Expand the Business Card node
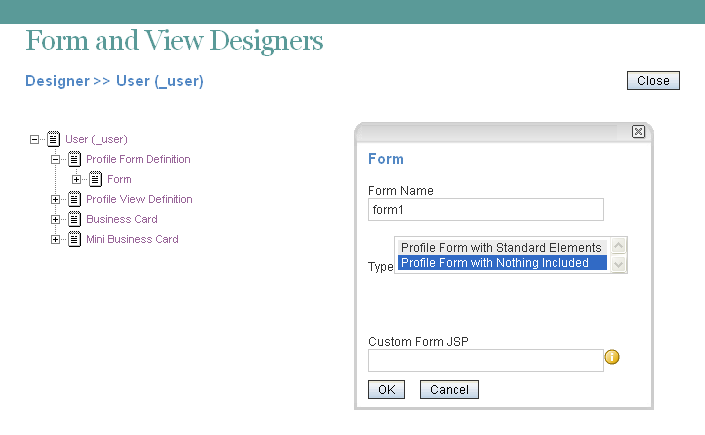The height and width of the screenshot is (435, 705). tap(56, 219)
